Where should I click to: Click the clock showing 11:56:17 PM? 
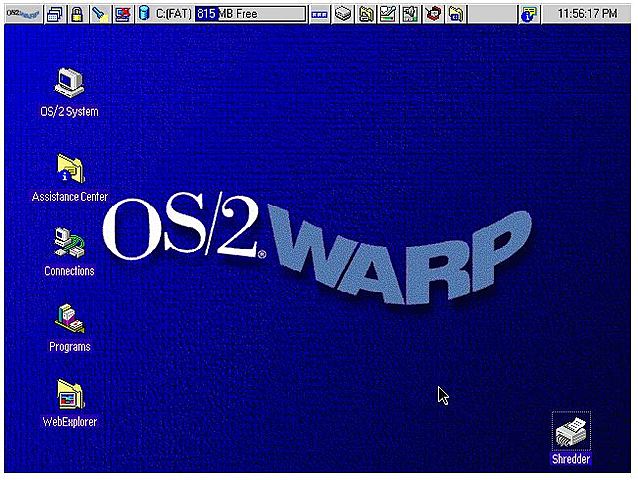[x=586, y=14]
